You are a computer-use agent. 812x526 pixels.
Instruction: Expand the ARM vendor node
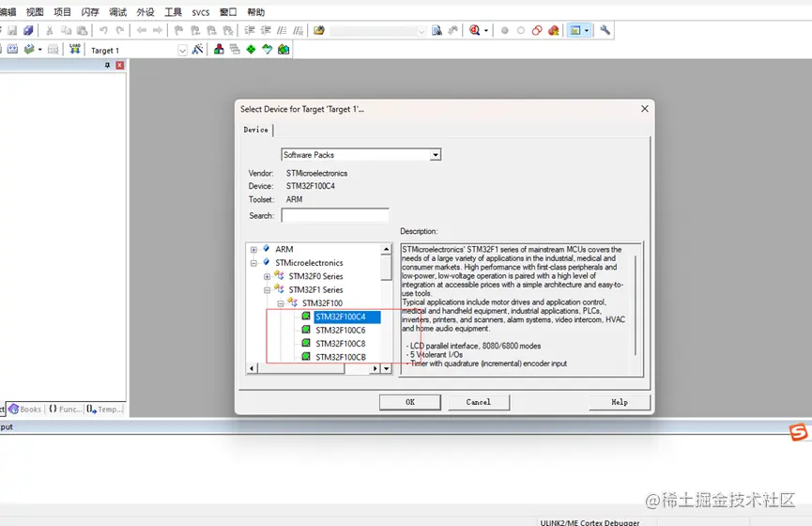[253, 250]
